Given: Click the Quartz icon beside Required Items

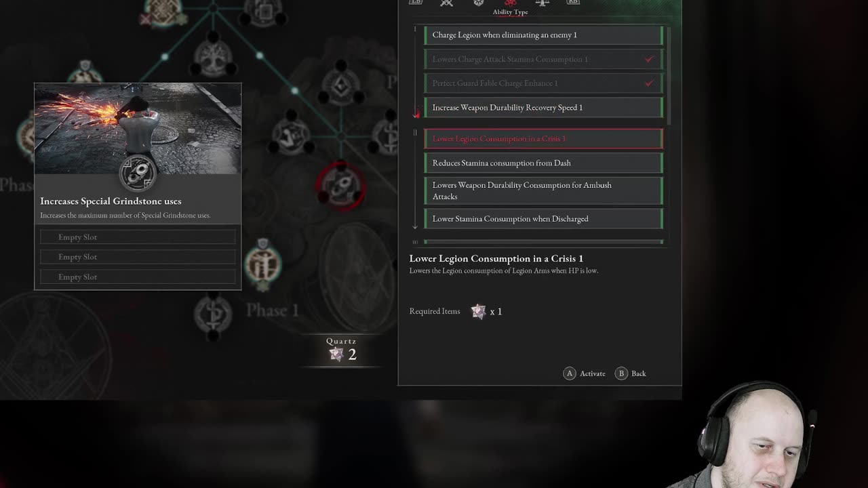Looking at the screenshot, I should click(479, 311).
